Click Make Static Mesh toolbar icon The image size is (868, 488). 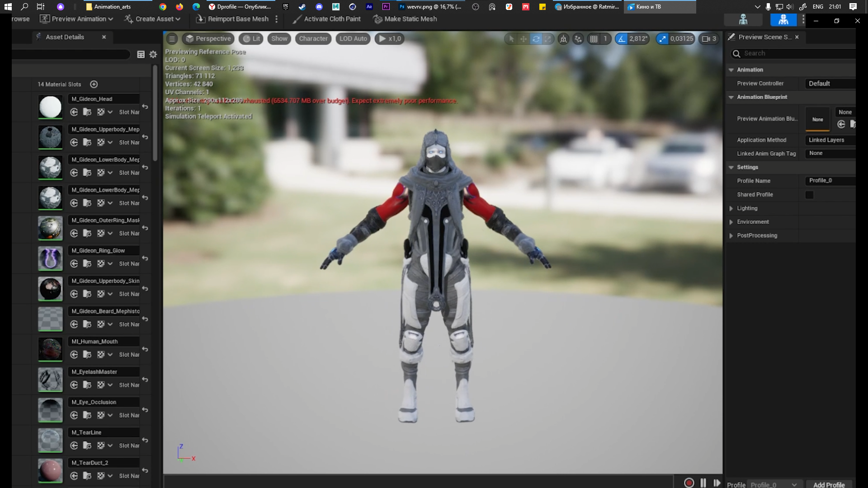405,19
